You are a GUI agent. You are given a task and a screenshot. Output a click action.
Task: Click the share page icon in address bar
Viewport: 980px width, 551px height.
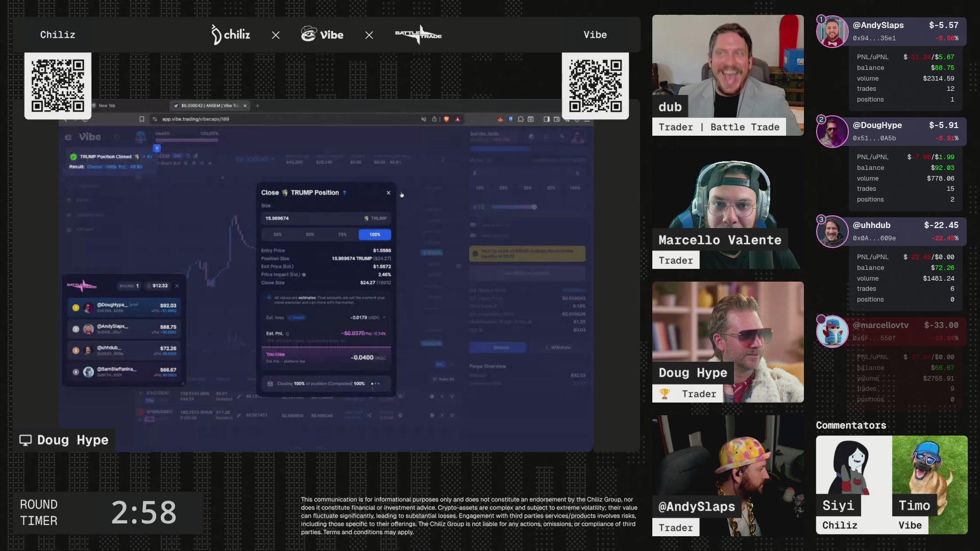(x=434, y=119)
